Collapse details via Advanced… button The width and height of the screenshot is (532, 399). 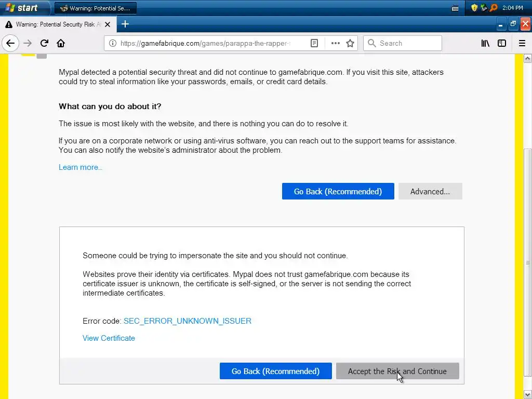pos(430,191)
